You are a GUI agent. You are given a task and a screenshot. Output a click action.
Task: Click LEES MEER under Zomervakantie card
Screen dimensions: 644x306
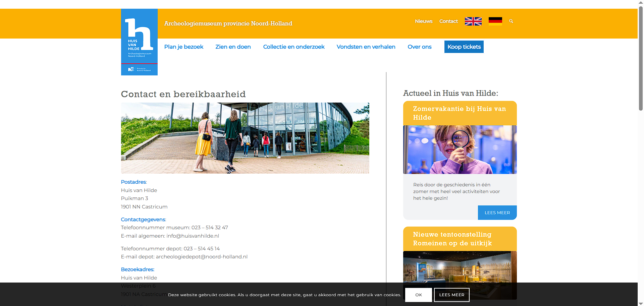pyautogui.click(x=497, y=213)
